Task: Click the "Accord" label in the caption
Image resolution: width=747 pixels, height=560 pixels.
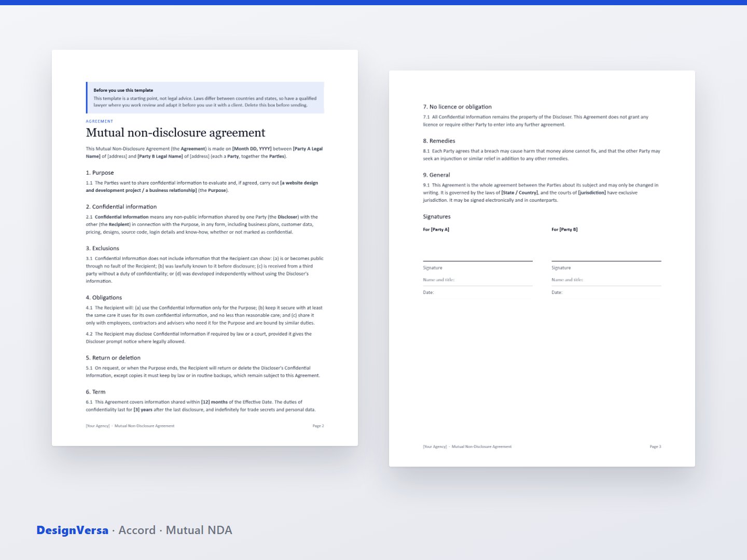Action: (137, 530)
